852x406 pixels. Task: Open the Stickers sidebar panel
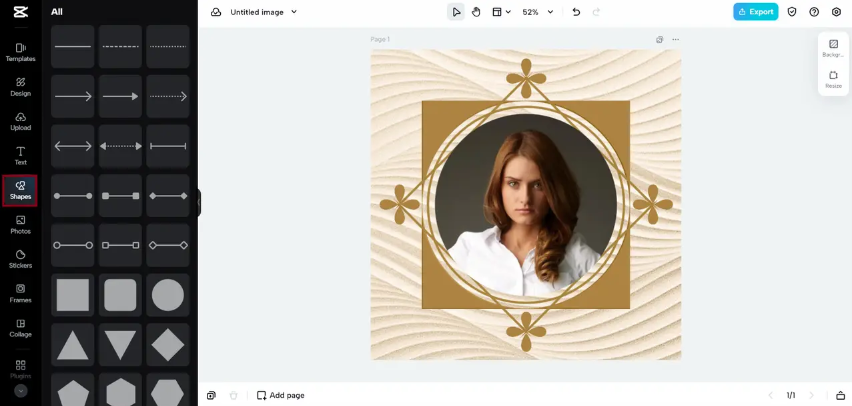coord(21,259)
